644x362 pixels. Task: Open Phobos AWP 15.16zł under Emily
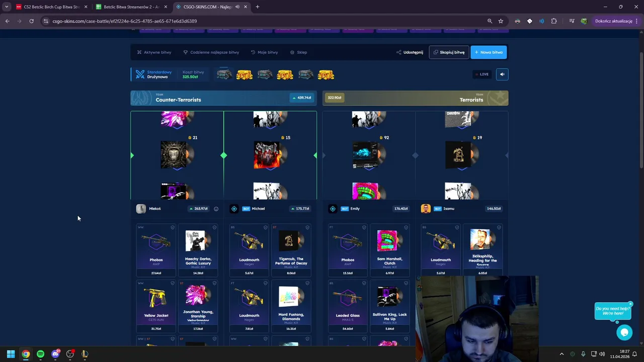coord(348,250)
